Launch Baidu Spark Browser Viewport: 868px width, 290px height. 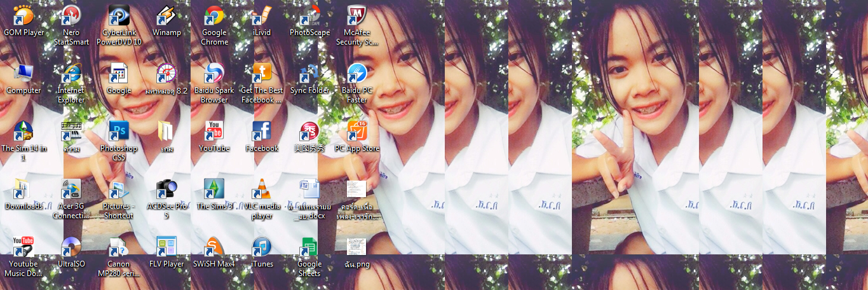point(214,73)
